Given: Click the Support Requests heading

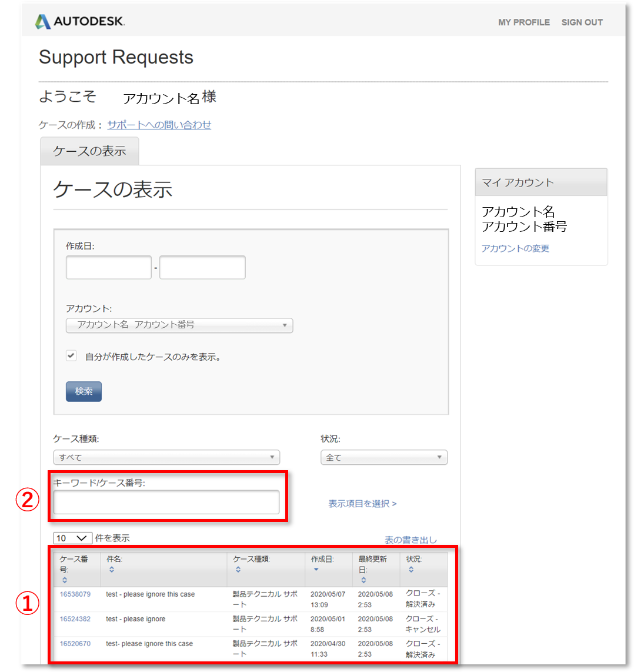Looking at the screenshot, I should 116,58.
